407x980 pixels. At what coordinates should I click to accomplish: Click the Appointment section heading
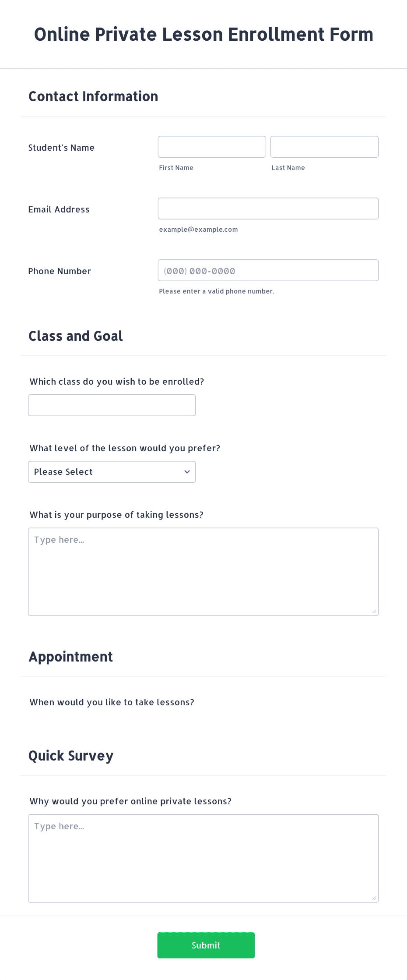[x=71, y=657]
